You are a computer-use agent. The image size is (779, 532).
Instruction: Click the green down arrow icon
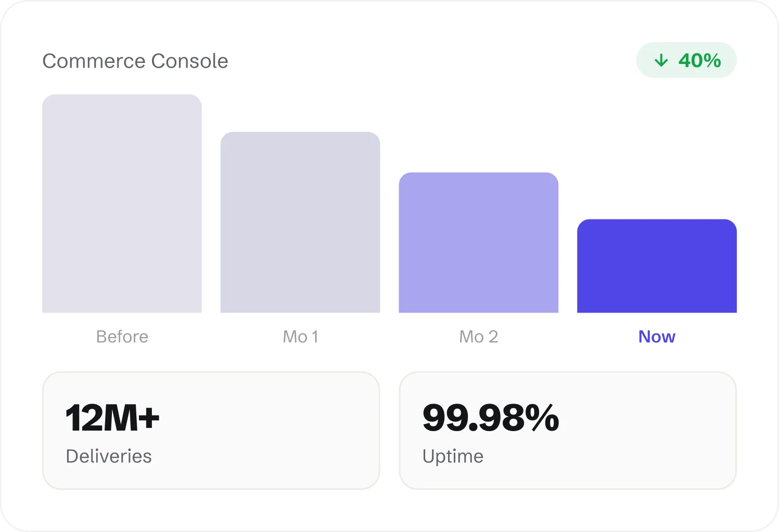pyautogui.click(x=661, y=60)
